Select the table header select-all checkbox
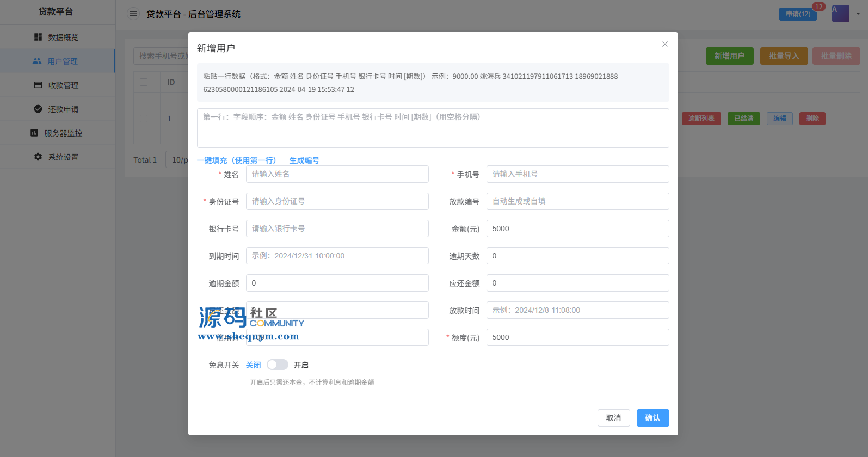The height and width of the screenshot is (457, 868). tap(144, 82)
